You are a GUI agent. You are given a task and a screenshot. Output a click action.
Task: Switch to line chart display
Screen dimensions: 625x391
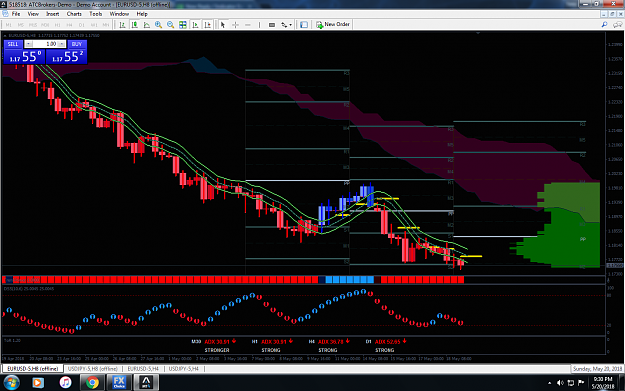147,25
